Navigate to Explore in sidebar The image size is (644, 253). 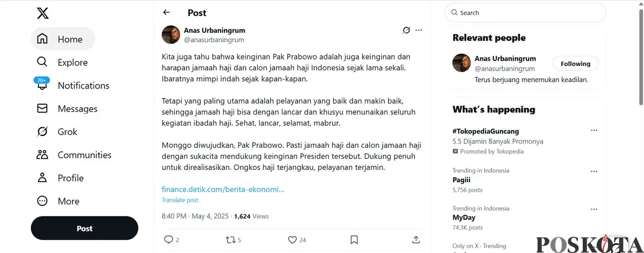coord(72,63)
